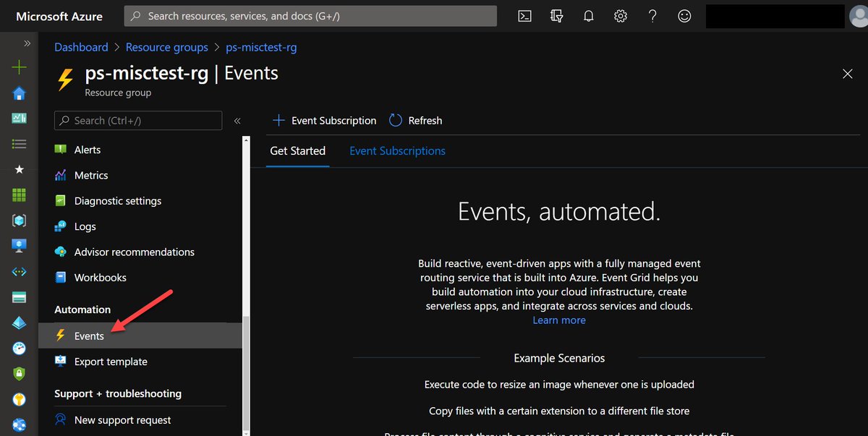Click the resource menu Search (Ctrl+/) field
The width and height of the screenshot is (868, 436).
(x=138, y=121)
